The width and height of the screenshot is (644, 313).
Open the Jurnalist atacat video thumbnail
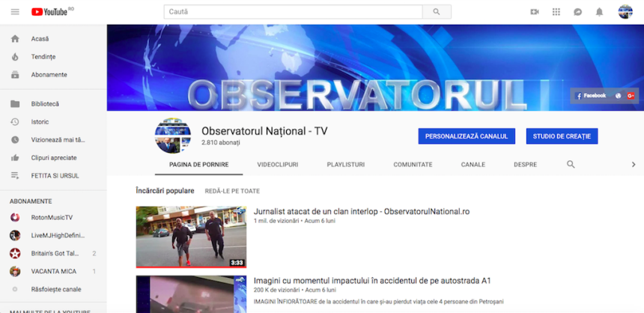[x=191, y=237]
